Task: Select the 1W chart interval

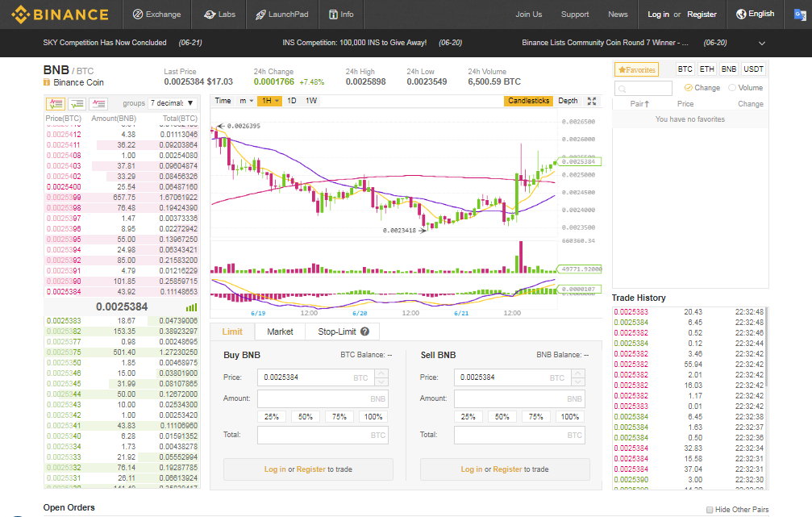Action: [x=310, y=101]
